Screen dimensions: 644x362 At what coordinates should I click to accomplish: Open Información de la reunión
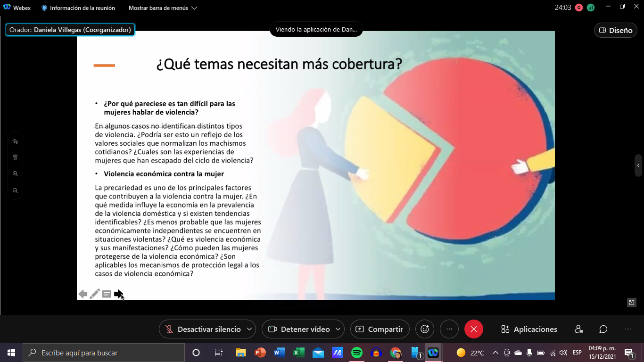(78, 8)
